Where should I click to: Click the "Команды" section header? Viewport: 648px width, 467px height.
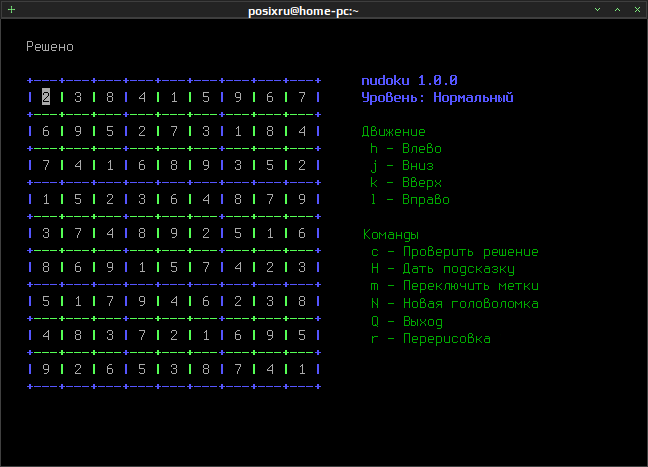point(391,234)
